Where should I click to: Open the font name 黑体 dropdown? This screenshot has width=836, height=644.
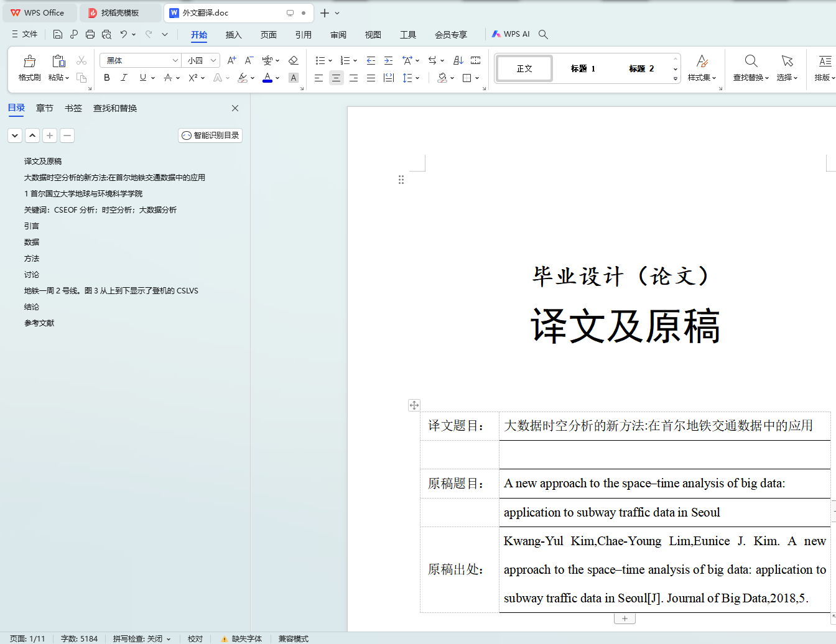(175, 60)
